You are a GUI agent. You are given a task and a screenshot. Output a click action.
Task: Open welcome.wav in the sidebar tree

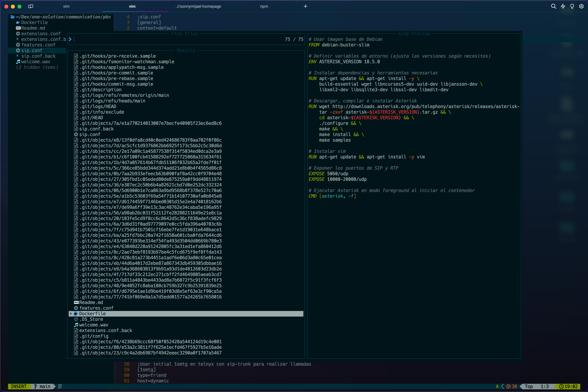click(x=36, y=61)
